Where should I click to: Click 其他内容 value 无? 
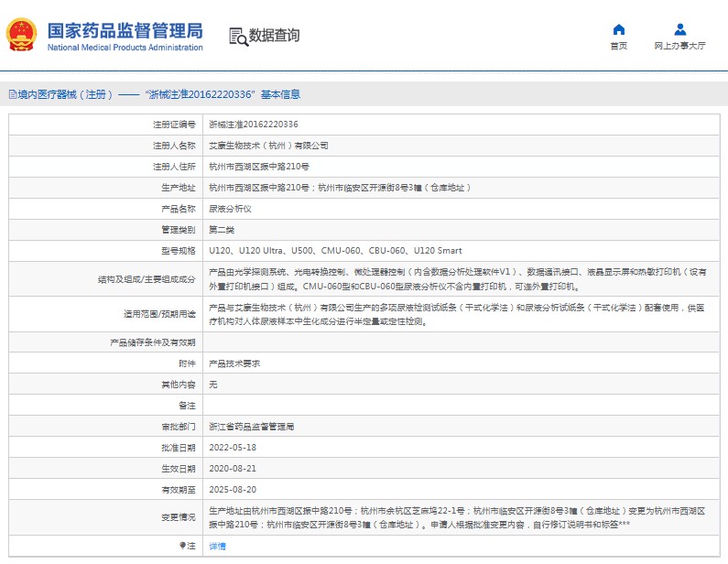point(213,385)
